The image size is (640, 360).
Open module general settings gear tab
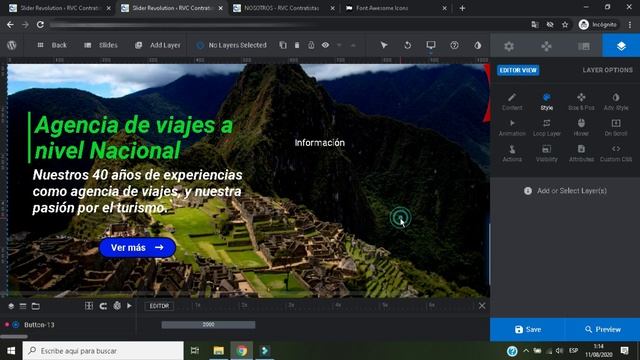tap(509, 46)
